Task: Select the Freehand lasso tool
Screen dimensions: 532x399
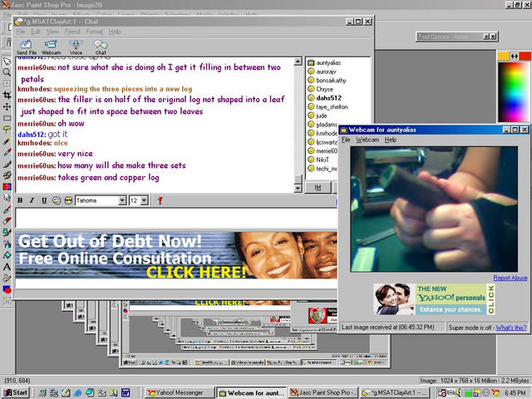Action: coord(7,130)
